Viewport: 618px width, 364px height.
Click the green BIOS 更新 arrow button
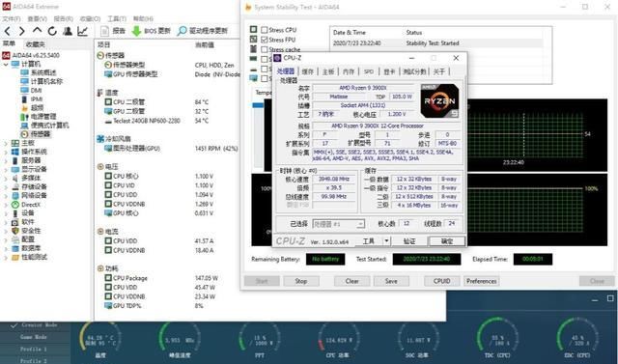(x=152, y=31)
